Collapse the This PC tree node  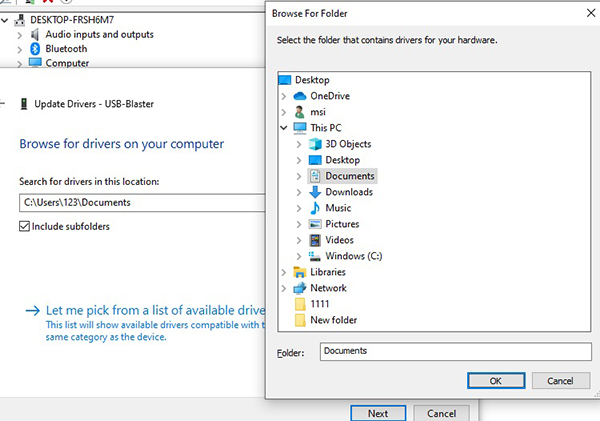point(285,128)
